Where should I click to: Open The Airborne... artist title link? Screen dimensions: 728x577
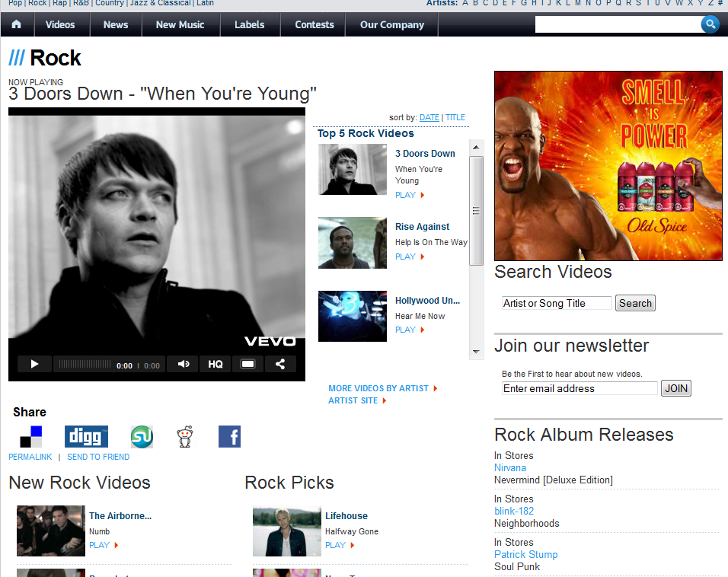point(120,516)
